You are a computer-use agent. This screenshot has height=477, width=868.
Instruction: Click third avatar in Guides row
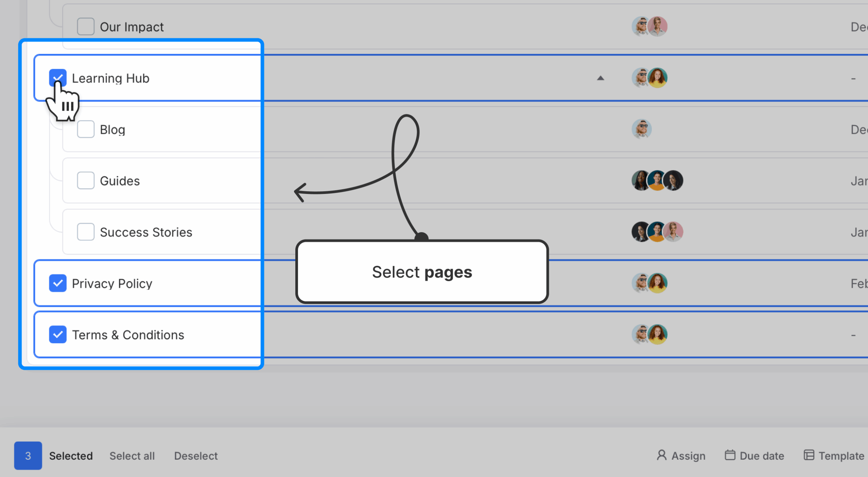[x=673, y=180]
